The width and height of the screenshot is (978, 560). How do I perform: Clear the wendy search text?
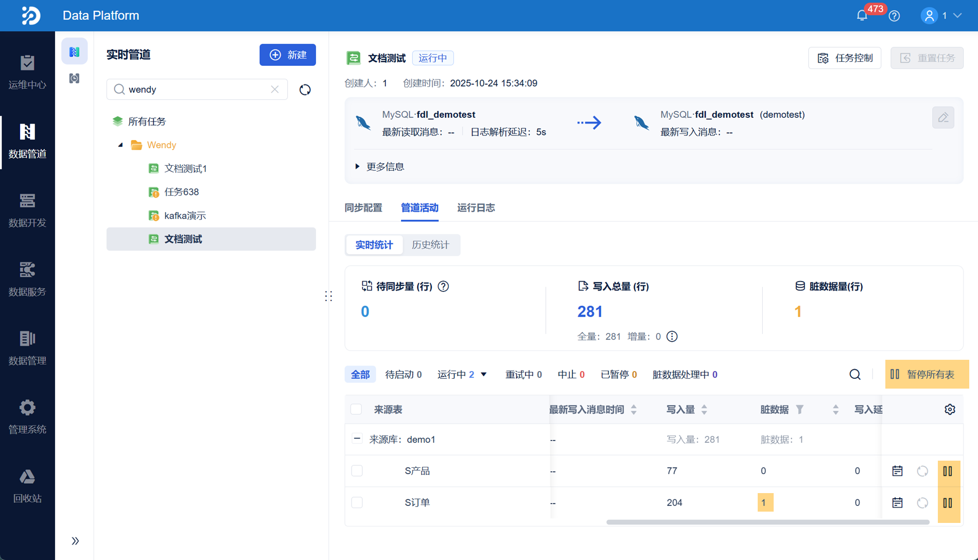pos(275,89)
